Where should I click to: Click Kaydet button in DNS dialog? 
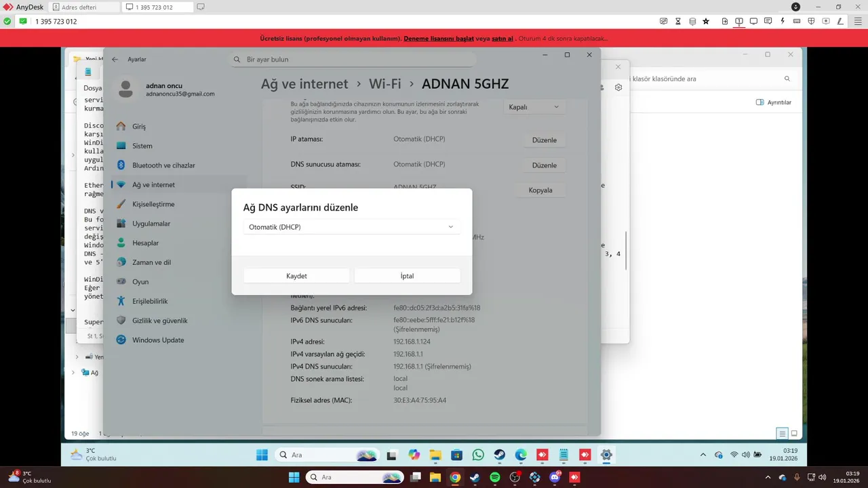pos(296,276)
